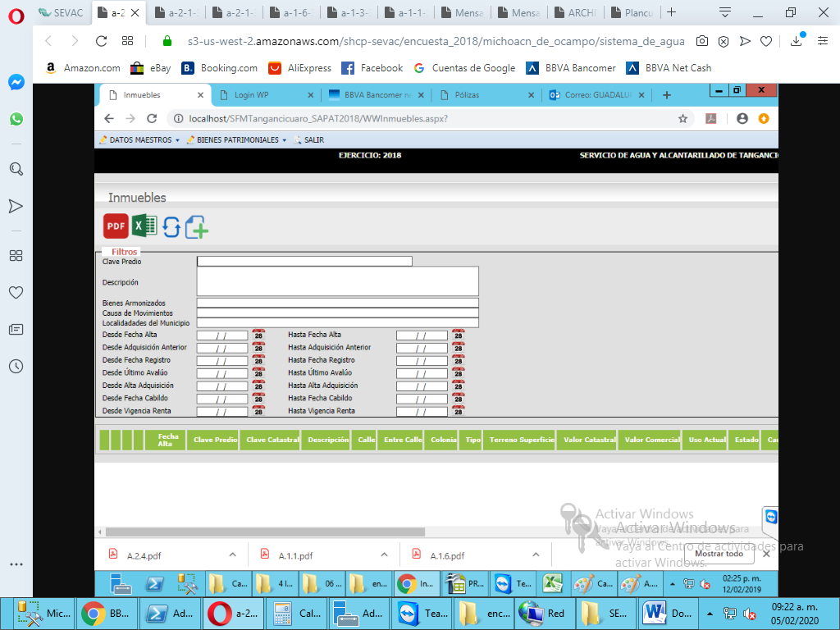Viewport: 840px width, 630px height.
Task: Click the Valor Catastral column header
Action: pos(587,440)
